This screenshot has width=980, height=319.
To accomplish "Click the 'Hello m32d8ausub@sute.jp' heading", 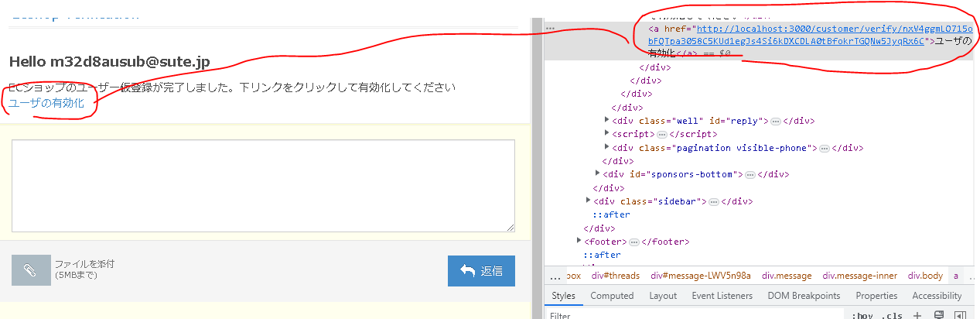I will coord(109,61).
